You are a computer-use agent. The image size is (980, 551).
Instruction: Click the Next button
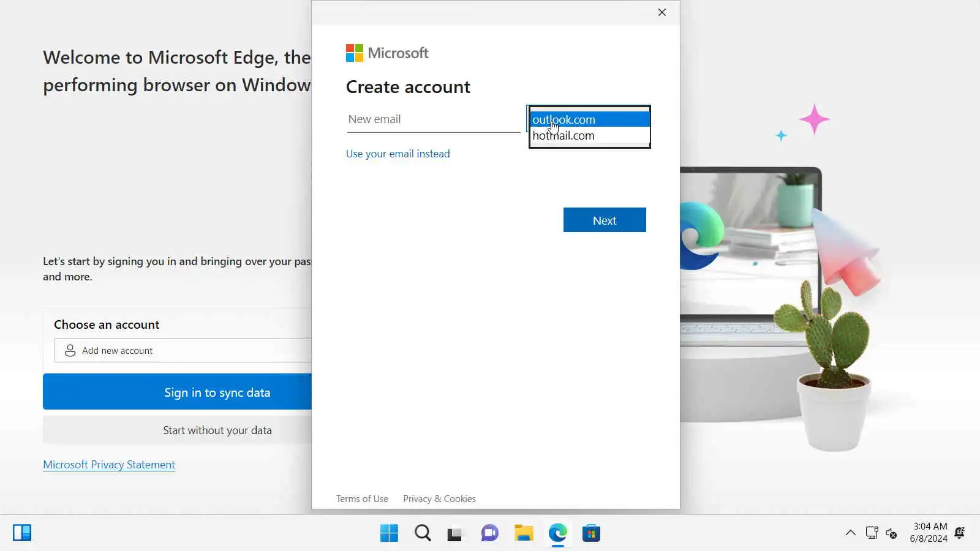tap(605, 220)
